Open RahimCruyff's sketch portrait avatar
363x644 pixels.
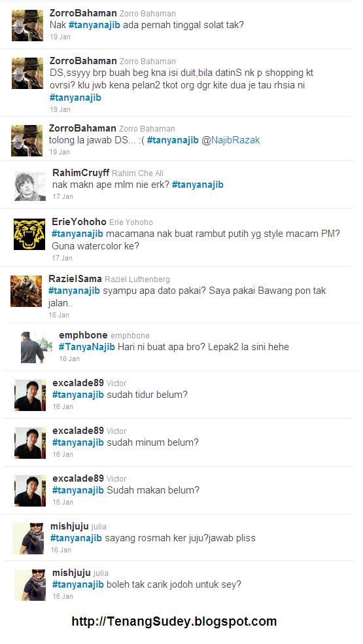(x=30, y=187)
